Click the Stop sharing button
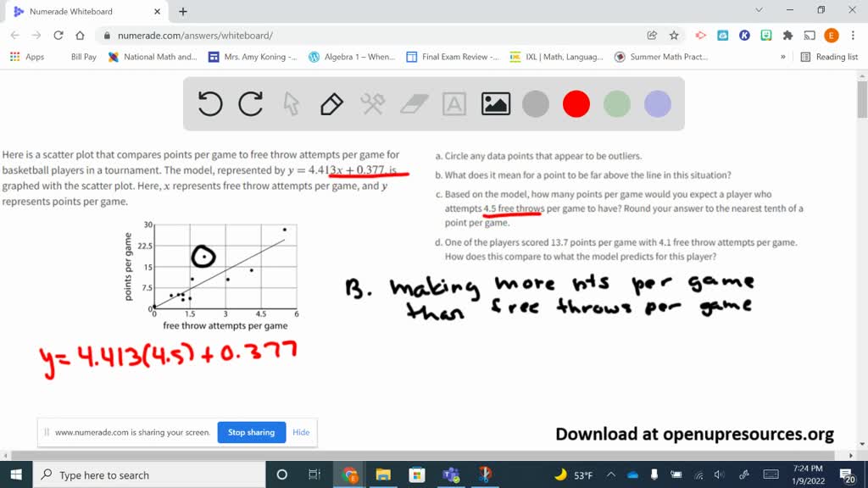 click(x=251, y=432)
